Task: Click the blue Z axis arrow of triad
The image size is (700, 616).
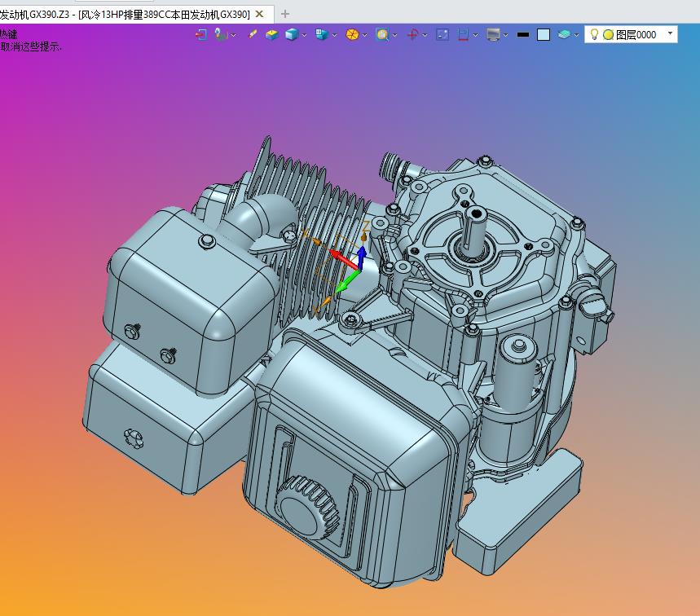Action: 362,257
